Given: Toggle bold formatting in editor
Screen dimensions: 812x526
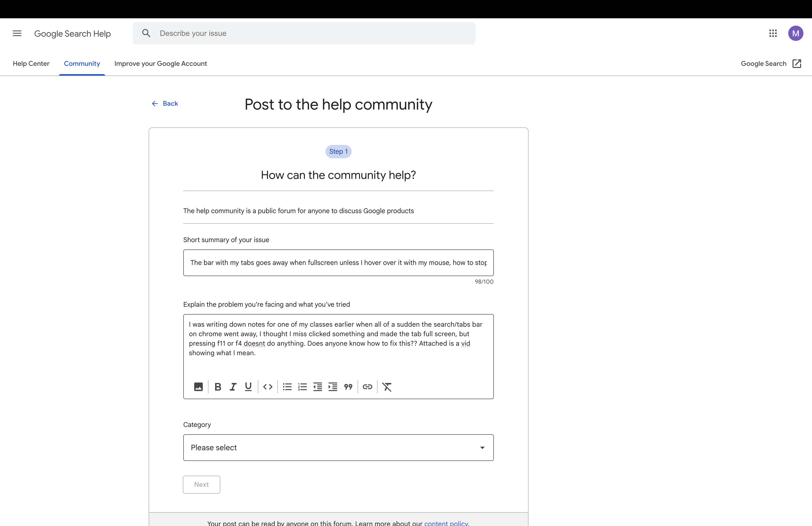Looking at the screenshot, I should coord(218,387).
